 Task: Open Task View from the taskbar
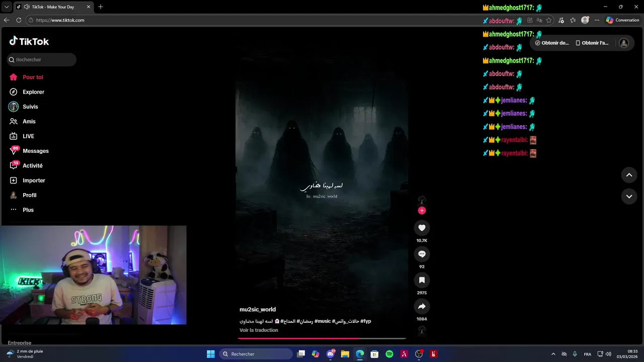click(301, 354)
